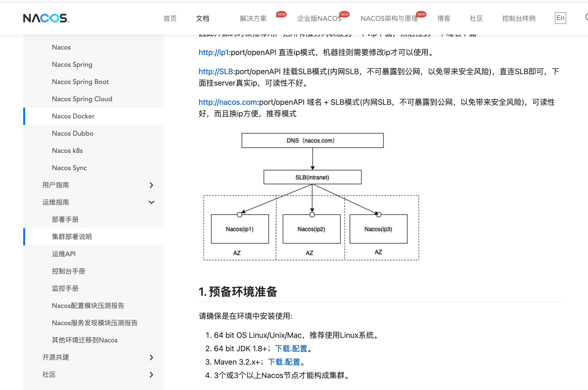Open 其他环境迁移到Nacos in the sidebar
This screenshot has height=390, width=588.
[x=85, y=340]
